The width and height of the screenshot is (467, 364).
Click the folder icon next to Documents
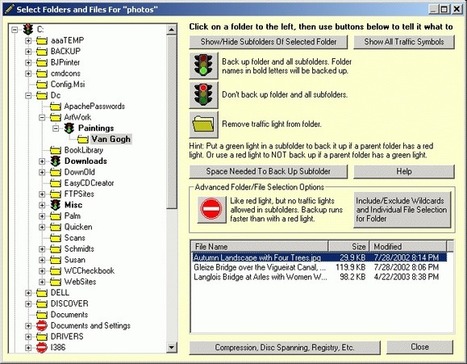(x=42, y=315)
